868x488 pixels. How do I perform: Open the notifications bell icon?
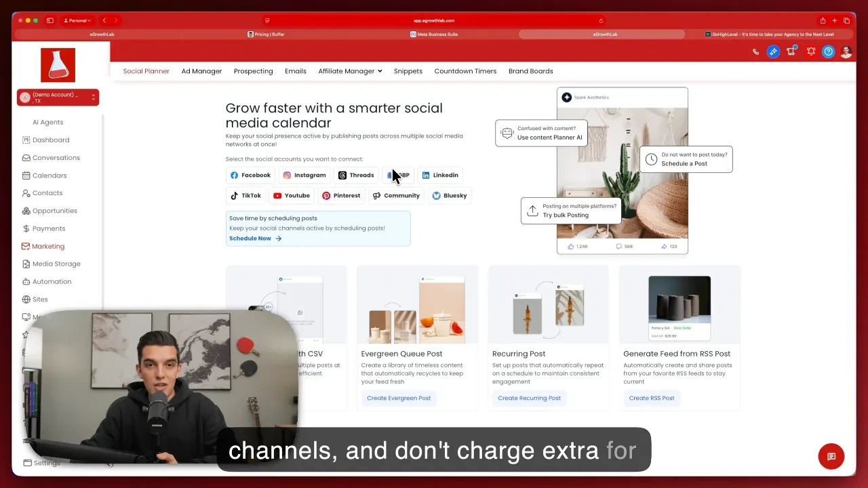point(810,52)
